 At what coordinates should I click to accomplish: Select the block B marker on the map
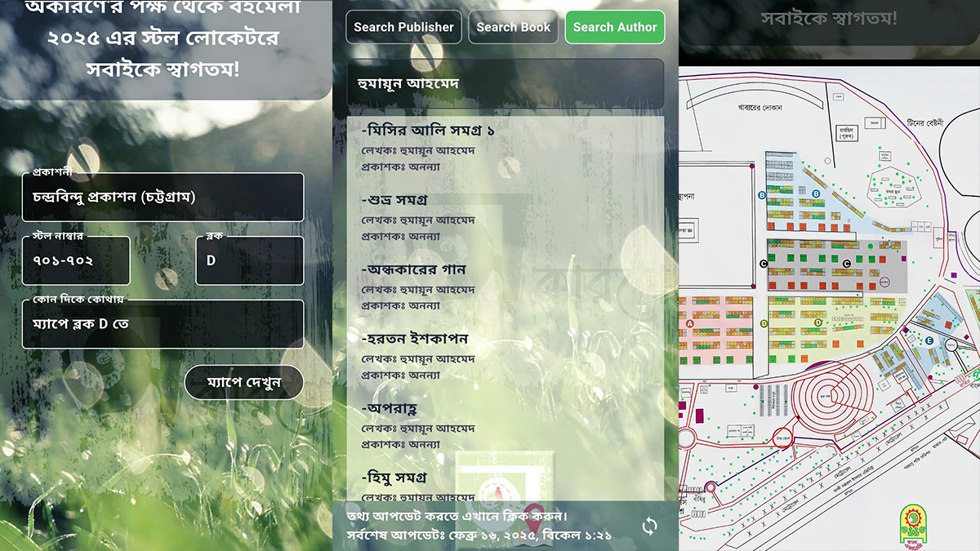pyautogui.click(x=761, y=195)
